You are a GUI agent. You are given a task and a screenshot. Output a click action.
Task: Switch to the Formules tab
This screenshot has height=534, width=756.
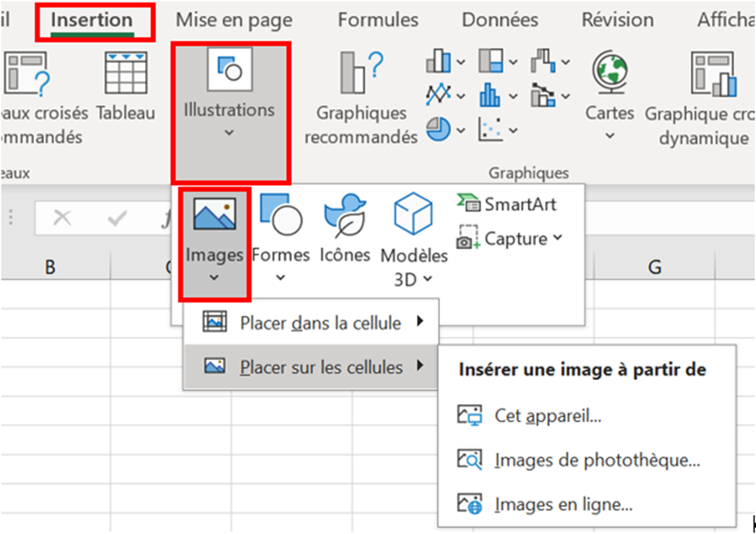(378, 20)
